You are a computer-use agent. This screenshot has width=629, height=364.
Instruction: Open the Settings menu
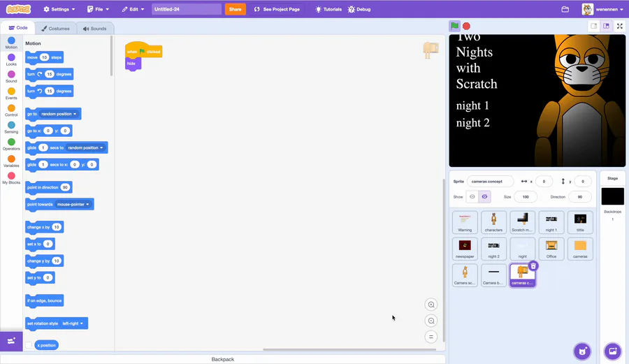59,9
